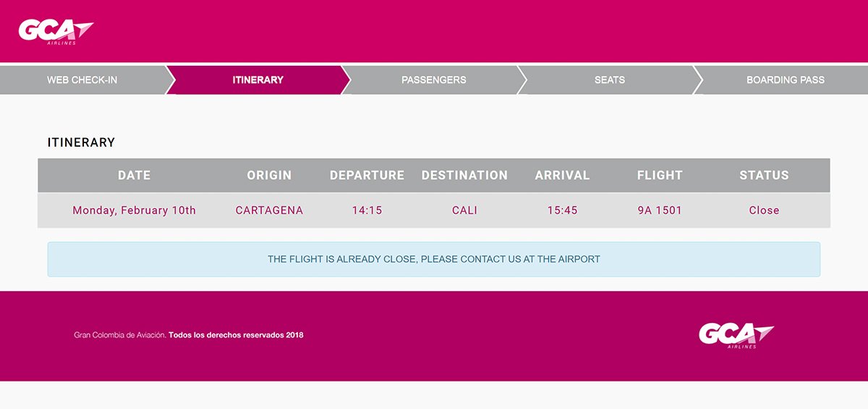
Task: Open the Passengers step
Action: pyautogui.click(x=434, y=79)
